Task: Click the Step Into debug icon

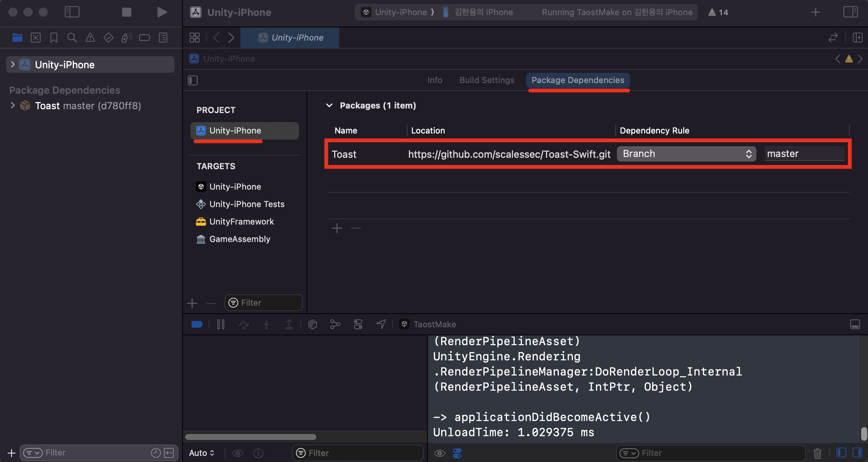Action: 266,324
